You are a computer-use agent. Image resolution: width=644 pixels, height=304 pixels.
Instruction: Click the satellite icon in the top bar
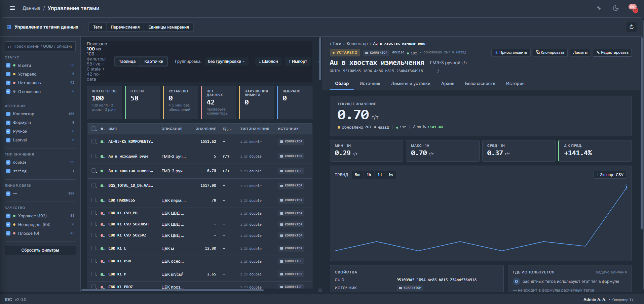click(x=599, y=8)
